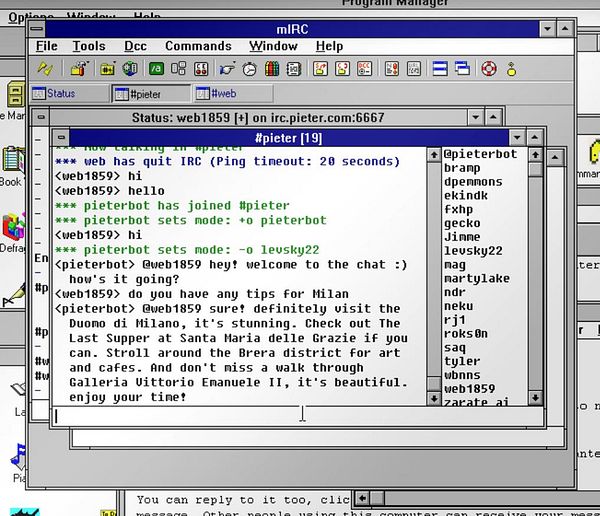Screen dimensions: 600x516
Task: Select roks0n in the nickname list
Action: [x=466, y=333]
